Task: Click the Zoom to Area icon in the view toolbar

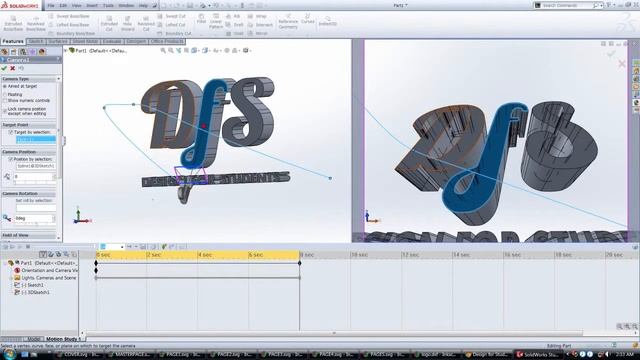Action: 171,50
